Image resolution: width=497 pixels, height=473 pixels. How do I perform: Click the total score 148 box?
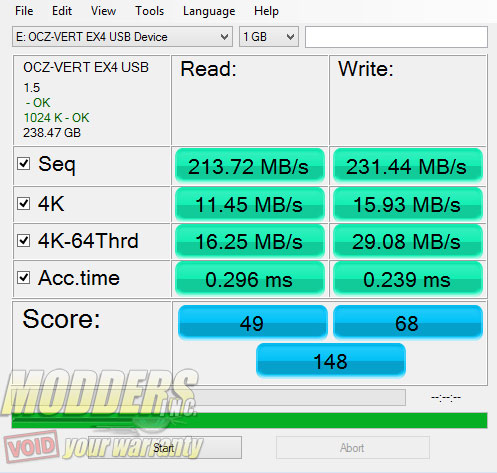[x=331, y=361]
